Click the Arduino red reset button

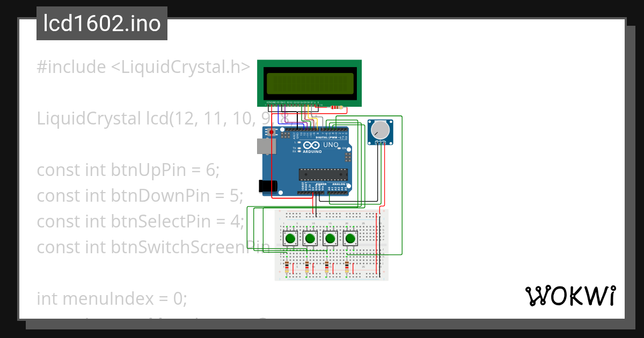point(272,132)
